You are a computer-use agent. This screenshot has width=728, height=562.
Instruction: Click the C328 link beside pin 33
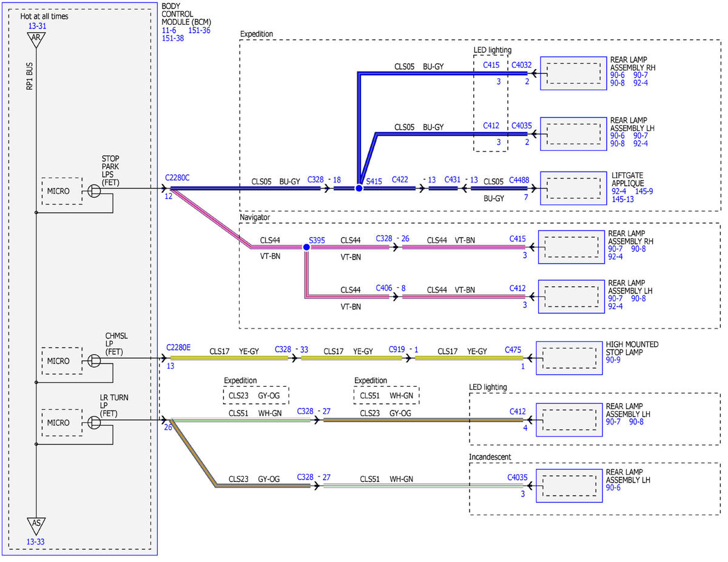(x=283, y=350)
